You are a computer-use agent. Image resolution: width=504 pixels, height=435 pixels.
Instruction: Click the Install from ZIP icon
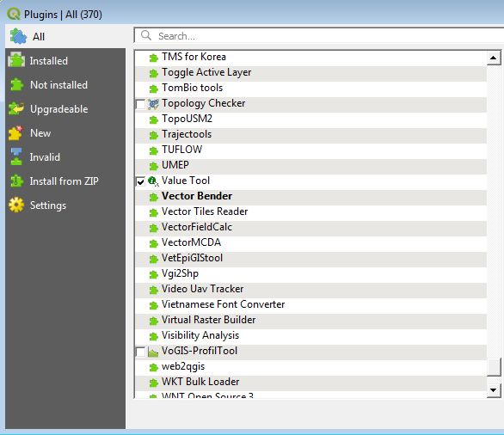pyautogui.click(x=16, y=181)
